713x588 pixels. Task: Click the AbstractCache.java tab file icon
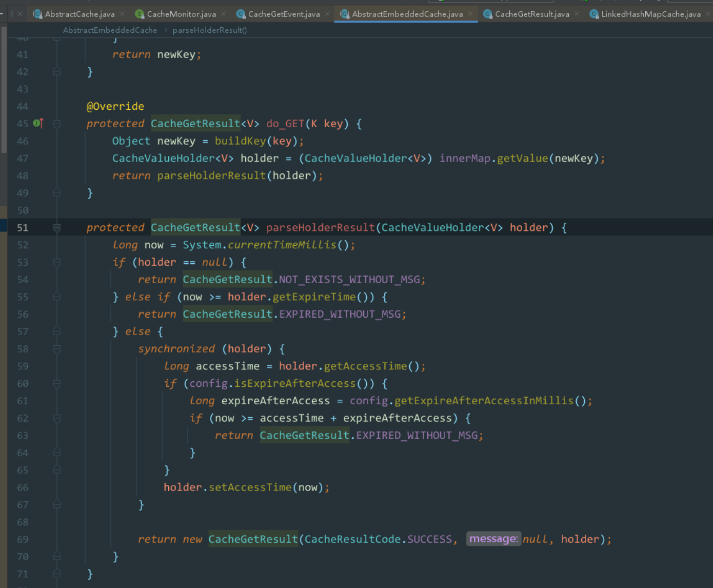(x=37, y=14)
